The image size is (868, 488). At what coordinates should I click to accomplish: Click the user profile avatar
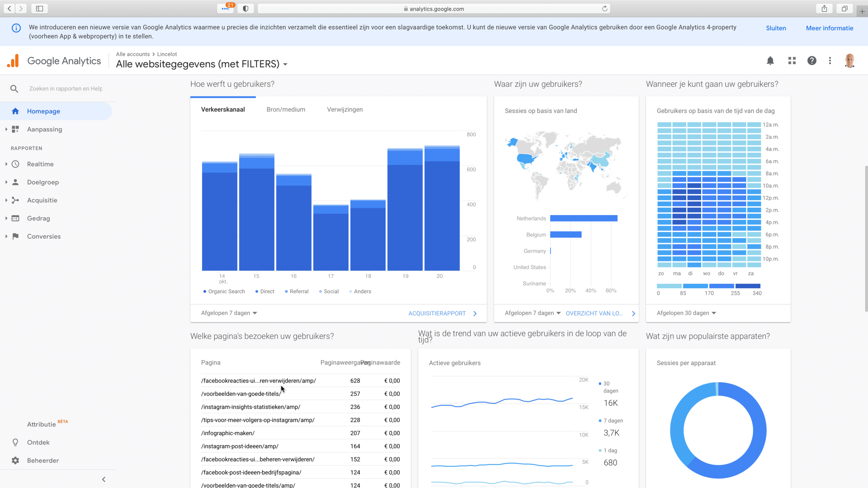(x=850, y=61)
